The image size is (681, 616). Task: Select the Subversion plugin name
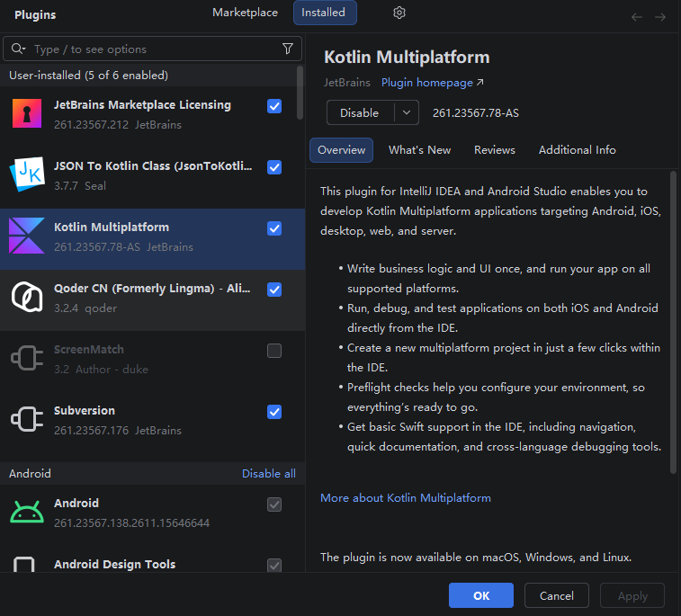[x=85, y=411]
